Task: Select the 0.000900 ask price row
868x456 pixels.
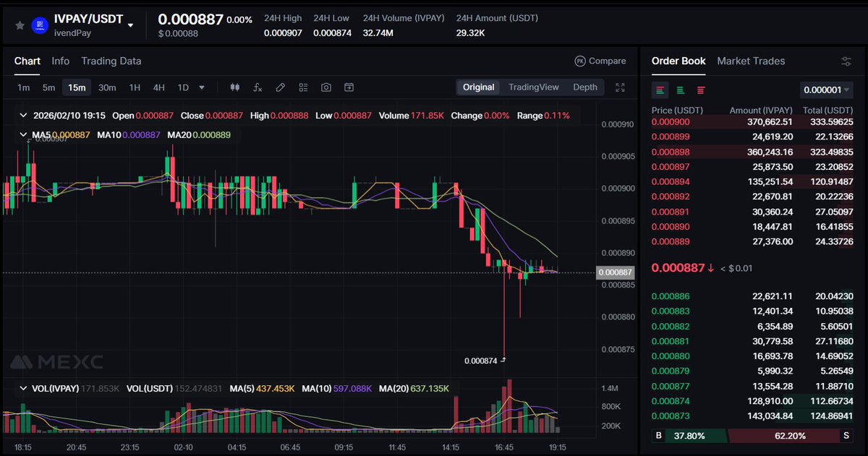Action: point(752,121)
